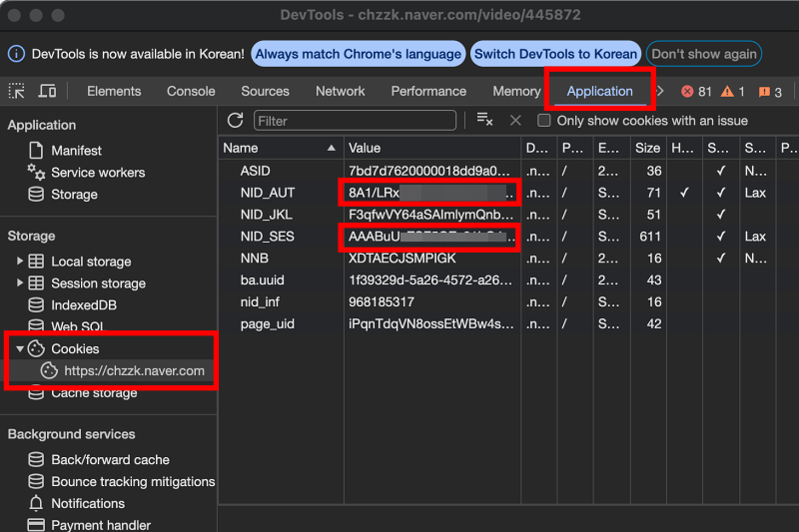Screen dimensions: 799x532
Task: Clear all cookies using the list-x icon
Action: tap(484, 120)
